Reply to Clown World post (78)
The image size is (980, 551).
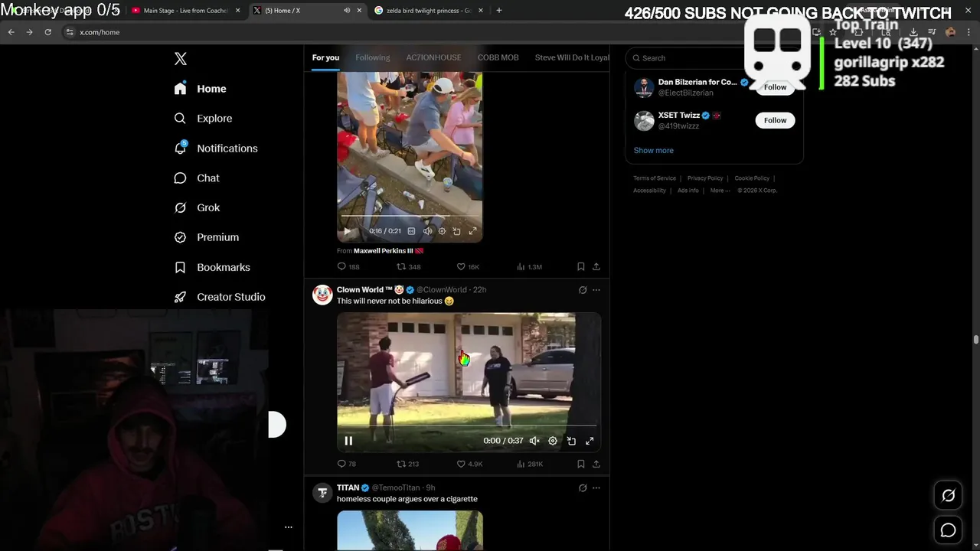pyautogui.click(x=347, y=464)
